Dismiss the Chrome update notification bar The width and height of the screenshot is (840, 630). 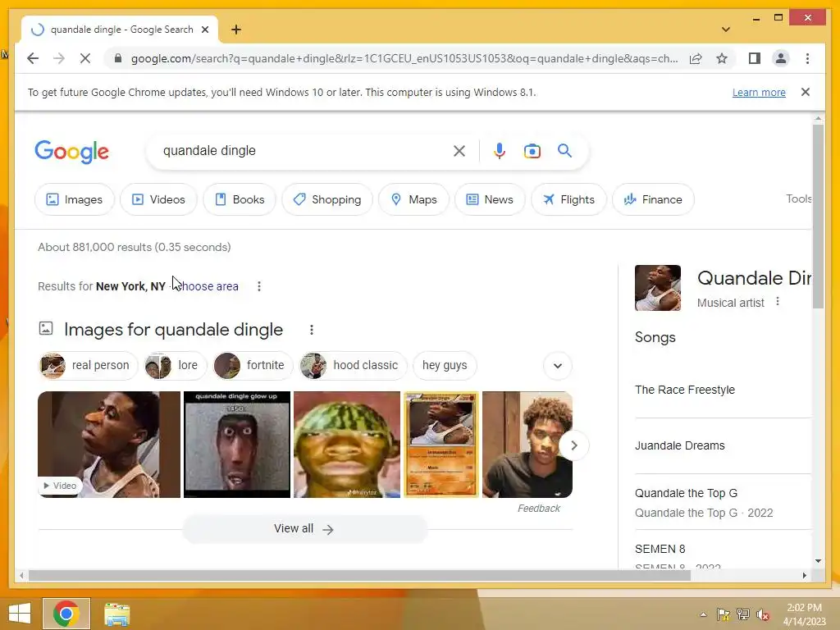coord(805,92)
